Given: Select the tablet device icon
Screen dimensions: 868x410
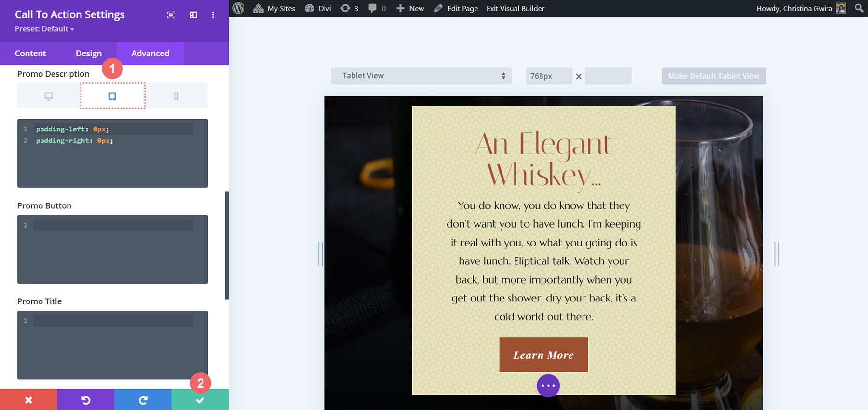Looking at the screenshot, I should [112, 96].
